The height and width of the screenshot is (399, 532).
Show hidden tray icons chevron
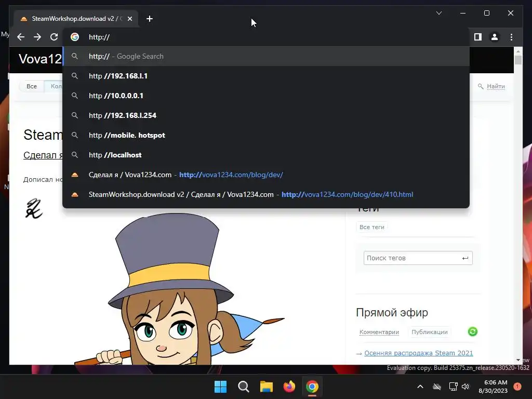point(420,387)
